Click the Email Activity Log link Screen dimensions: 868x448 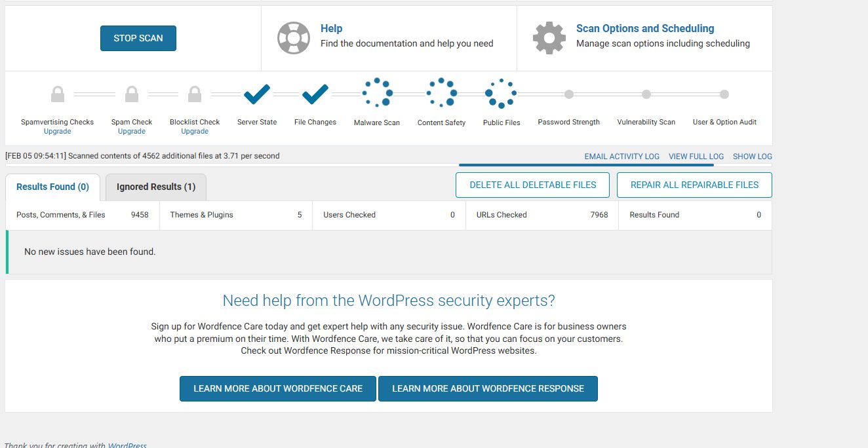pos(621,157)
